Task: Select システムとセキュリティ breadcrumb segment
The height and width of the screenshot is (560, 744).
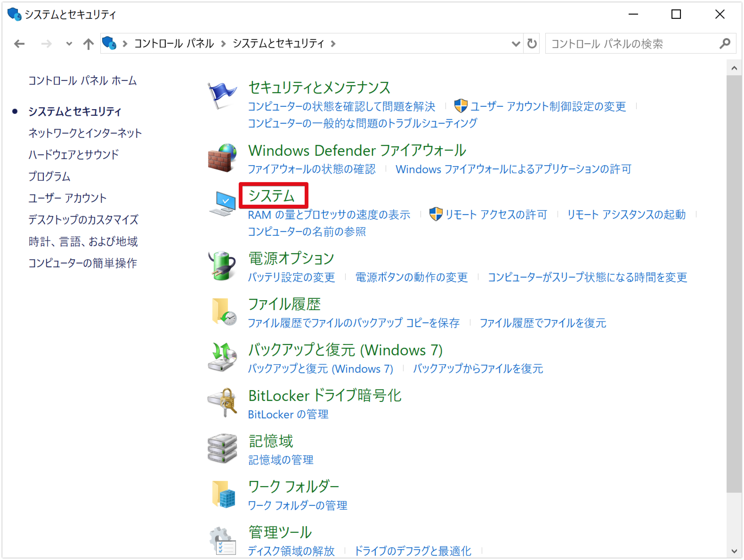Action: pyautogui.click(x=278, y=44)
